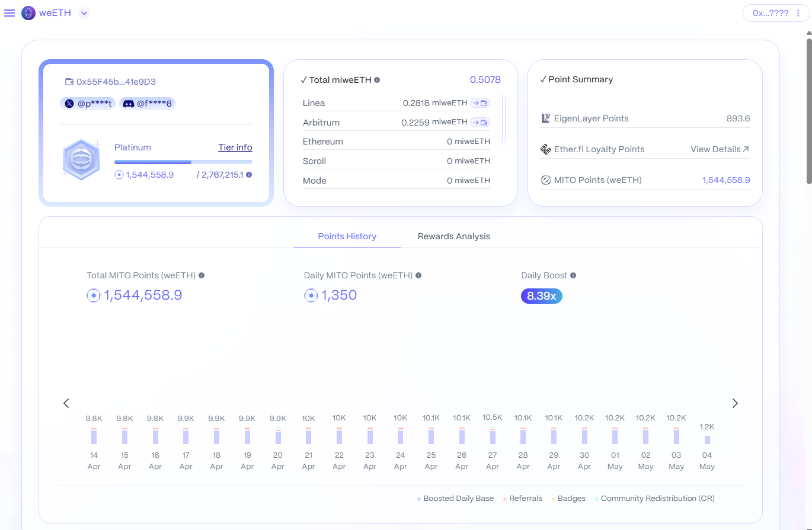
Task: Show info for the 2,767,215.1 tier threshold
Action: [x=249, y=175]
